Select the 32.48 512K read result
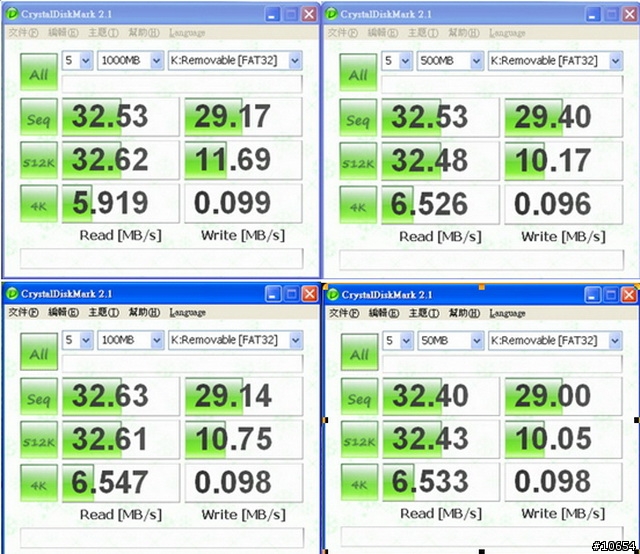This screenshot has width=640, height=554. [x=440, y=161]
